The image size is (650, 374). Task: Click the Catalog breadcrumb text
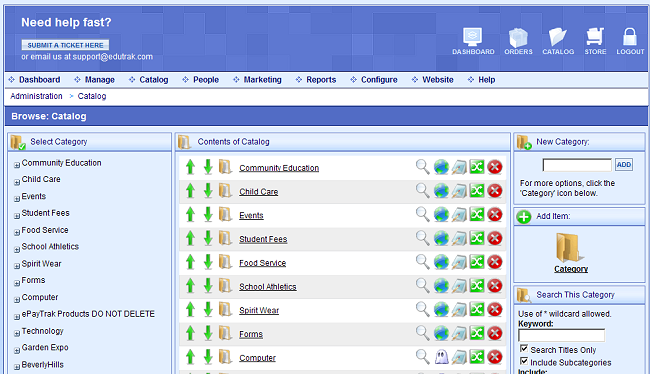pos(92,96)
